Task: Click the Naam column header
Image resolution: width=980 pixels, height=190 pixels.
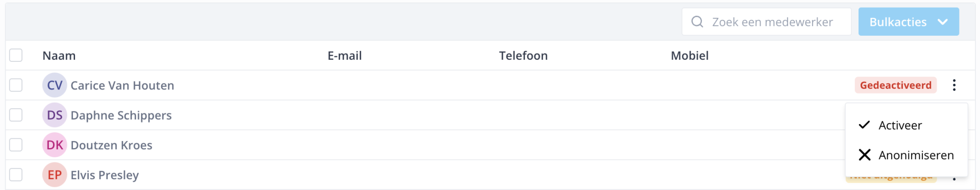Action: (59, 56)
